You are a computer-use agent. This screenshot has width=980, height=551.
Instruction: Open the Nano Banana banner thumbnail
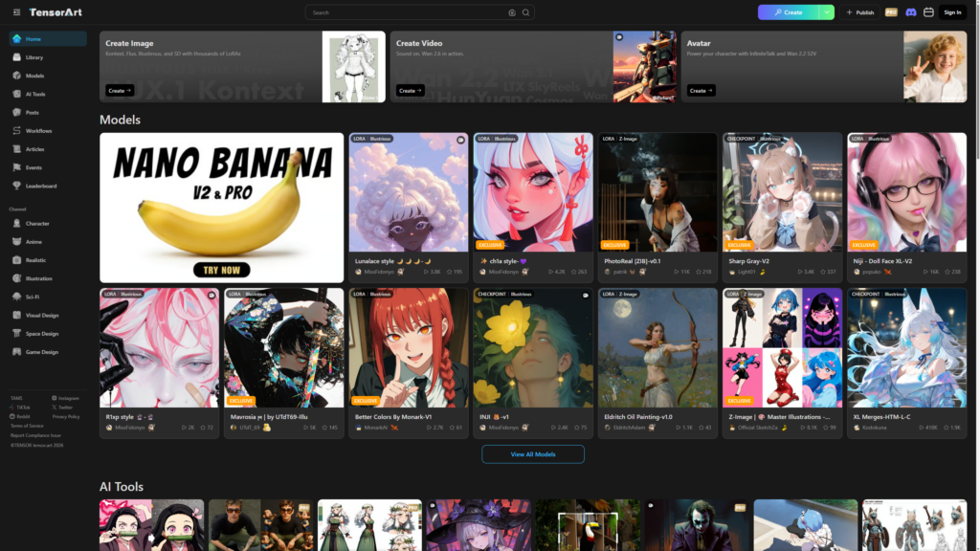(x=221, y=208)
